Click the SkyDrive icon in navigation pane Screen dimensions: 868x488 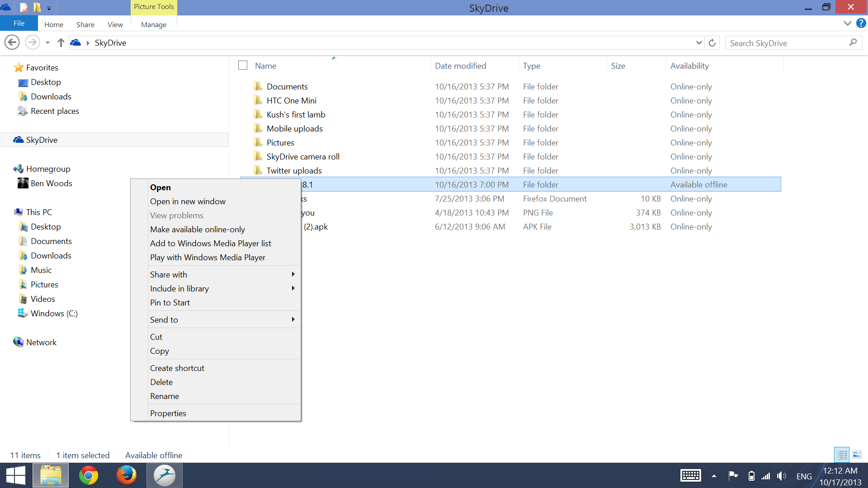click(x=19, y=140)
